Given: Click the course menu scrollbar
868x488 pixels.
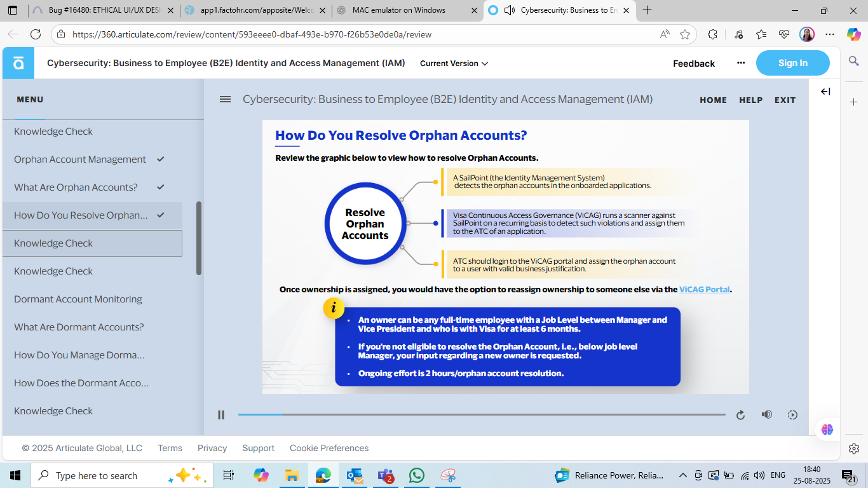Looking at the screenshot, I should tap(199, 238).
